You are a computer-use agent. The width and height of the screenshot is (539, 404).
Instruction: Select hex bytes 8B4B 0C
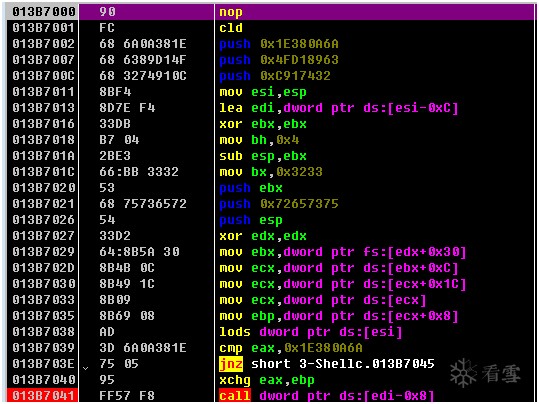click(x=127, y=267)
